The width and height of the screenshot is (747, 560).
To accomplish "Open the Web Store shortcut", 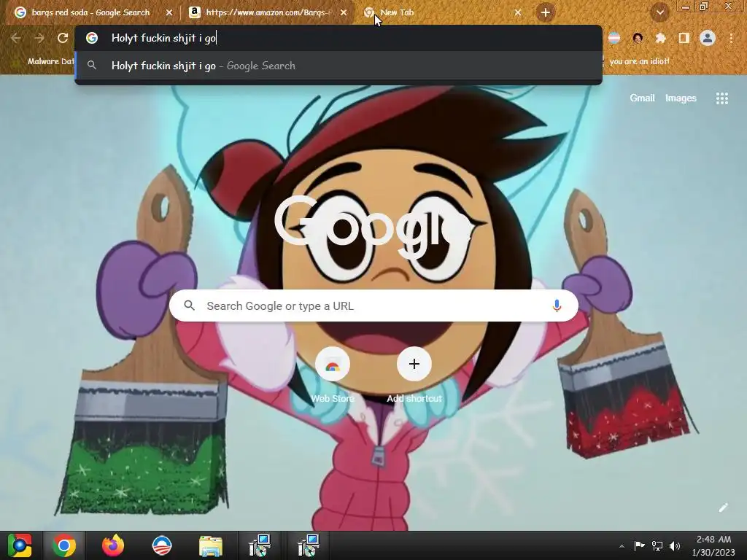I will (333, 376).
